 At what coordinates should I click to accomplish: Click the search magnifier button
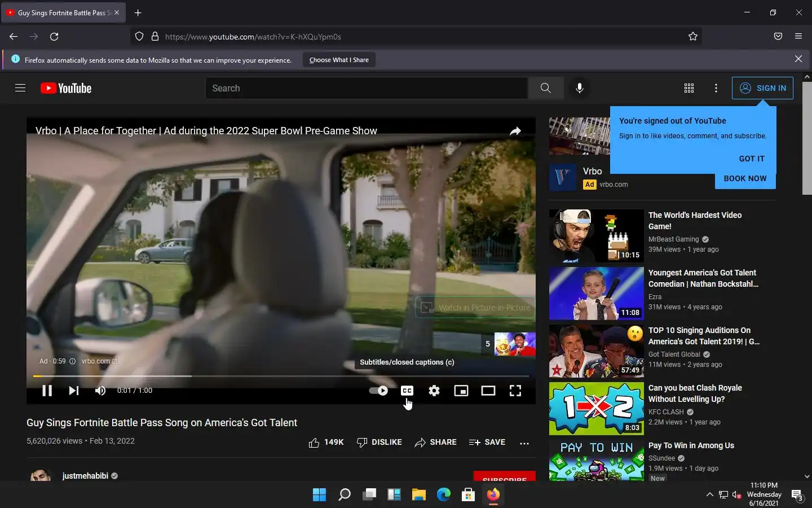point(545,88)
